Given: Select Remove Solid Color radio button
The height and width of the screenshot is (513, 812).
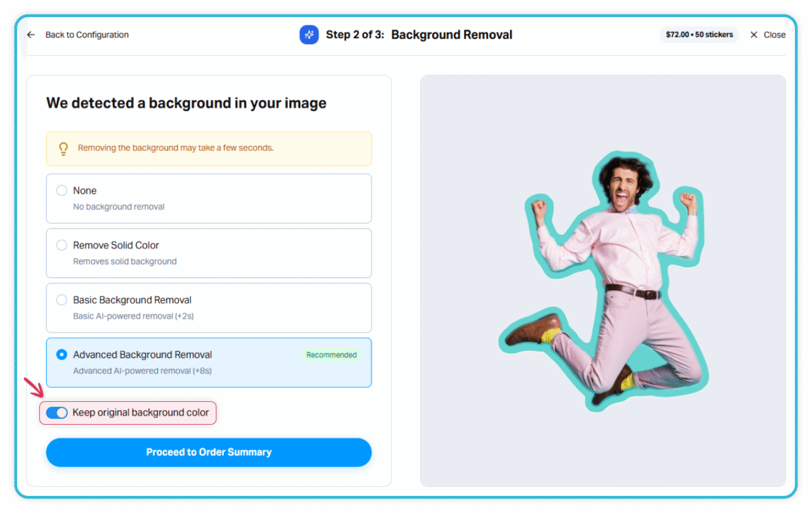Looking at the screenshot, I should tap(62, 245).
